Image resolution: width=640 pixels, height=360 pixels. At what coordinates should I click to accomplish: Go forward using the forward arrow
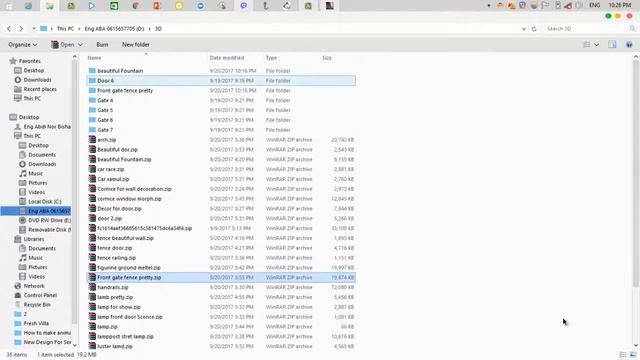pyautogui.click(x=21, y=29)
